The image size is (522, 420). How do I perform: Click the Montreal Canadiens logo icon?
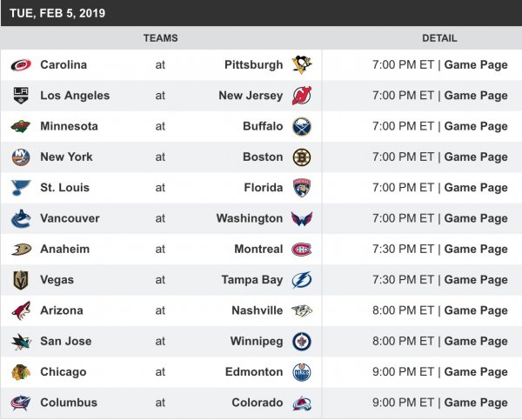(301, 250)
